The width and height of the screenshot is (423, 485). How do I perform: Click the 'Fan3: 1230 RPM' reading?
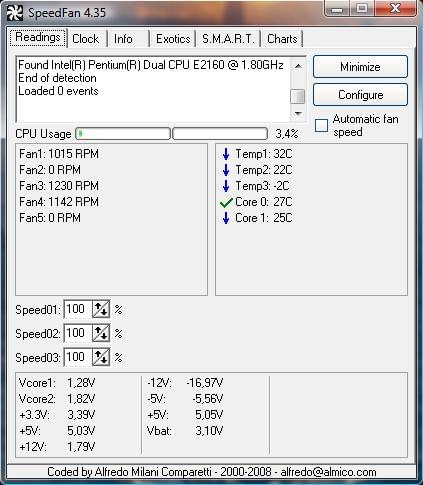59,186
